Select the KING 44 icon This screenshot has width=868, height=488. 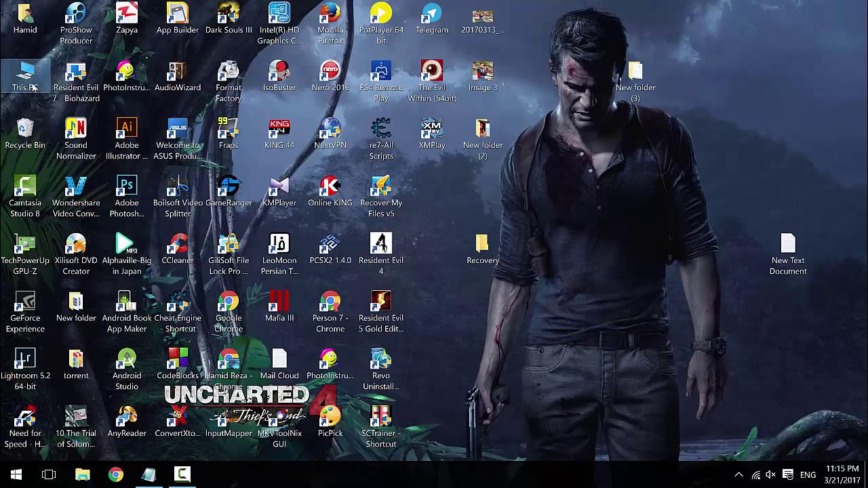click(279, 134)
